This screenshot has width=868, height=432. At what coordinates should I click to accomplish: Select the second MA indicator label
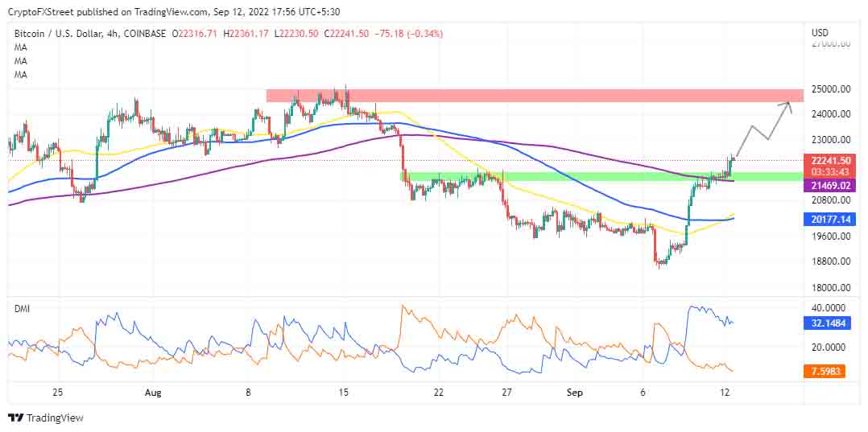pos(20,60)
